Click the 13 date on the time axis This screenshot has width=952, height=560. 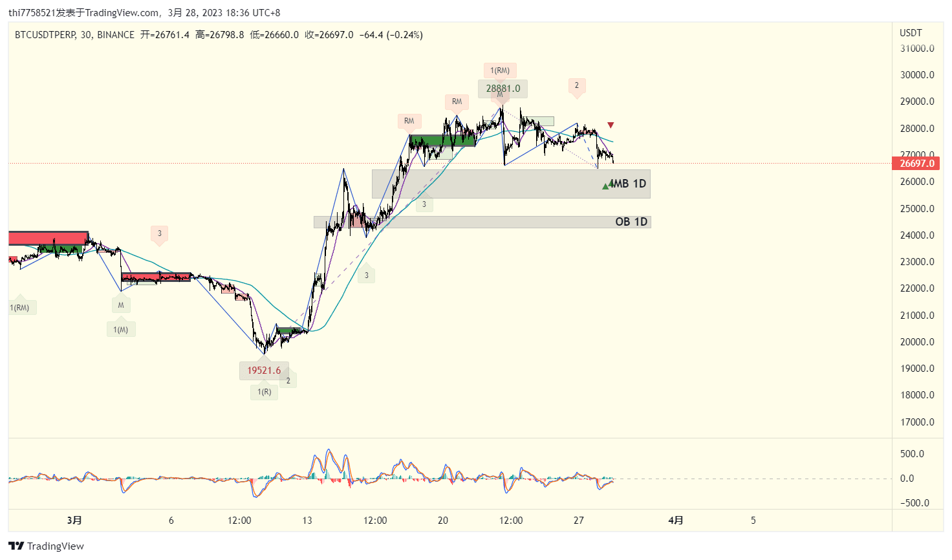[x=307, y=521]
